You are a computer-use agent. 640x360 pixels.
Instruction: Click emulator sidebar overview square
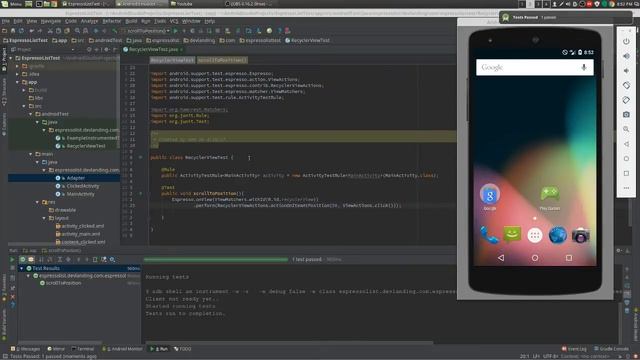[x=626, y=173]
